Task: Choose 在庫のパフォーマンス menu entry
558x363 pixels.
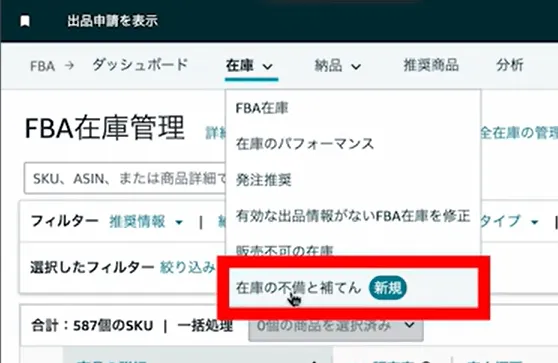Action: point(305,144)
